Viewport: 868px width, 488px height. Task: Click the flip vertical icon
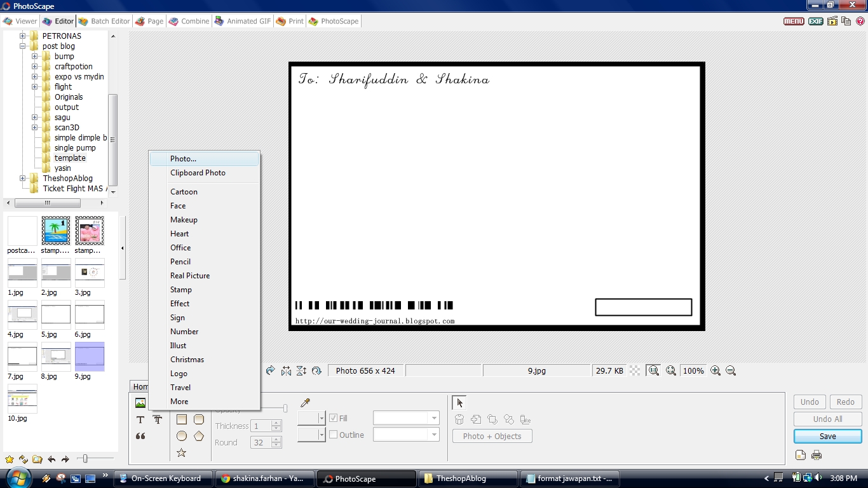tap(301, 370)
